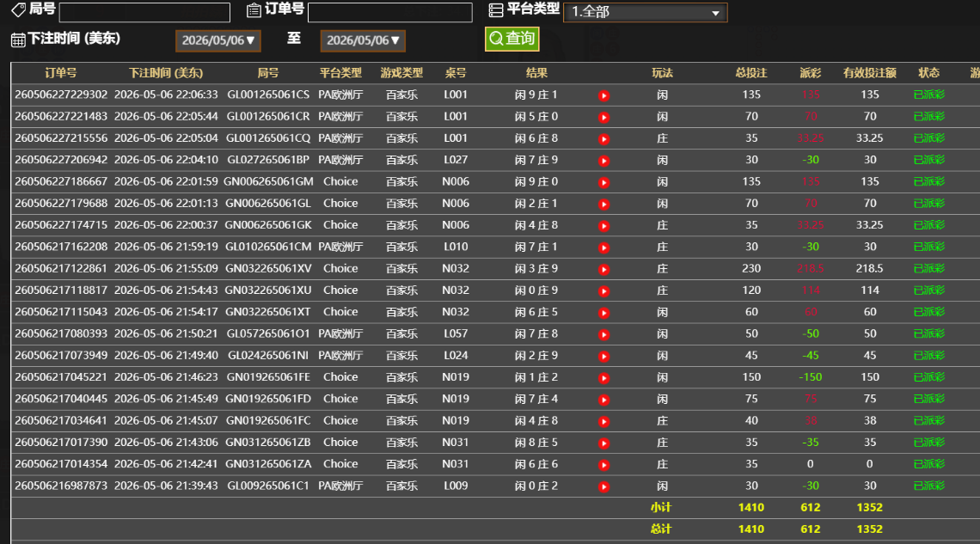Play video for order 260506227179688

coord(603,205)
